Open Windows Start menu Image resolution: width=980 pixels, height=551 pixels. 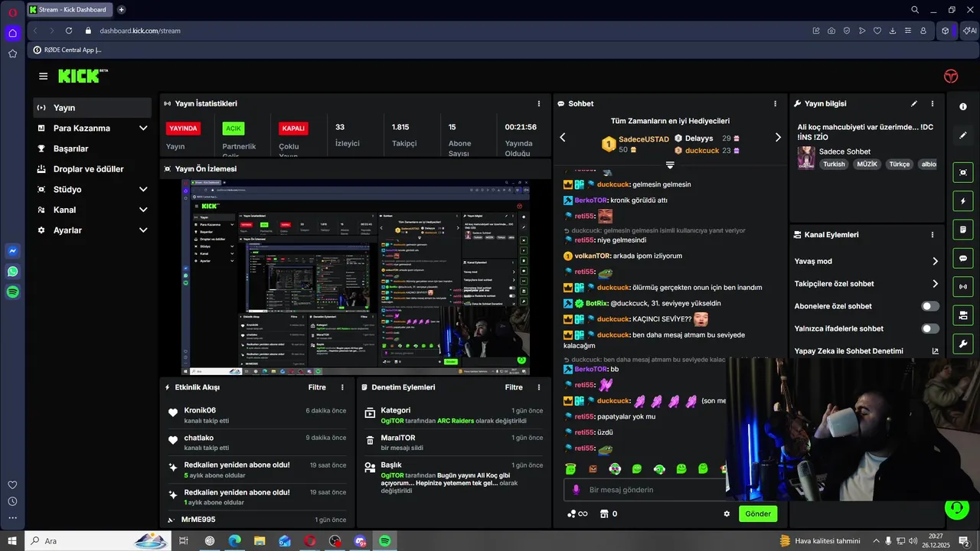(12, 541)
